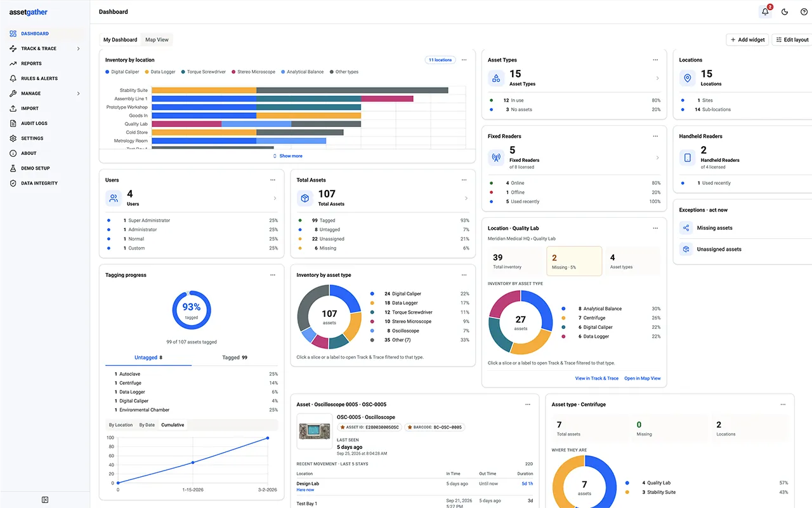
Task: Open Fixed Readers widget options menu
Action: pos(655,136)
